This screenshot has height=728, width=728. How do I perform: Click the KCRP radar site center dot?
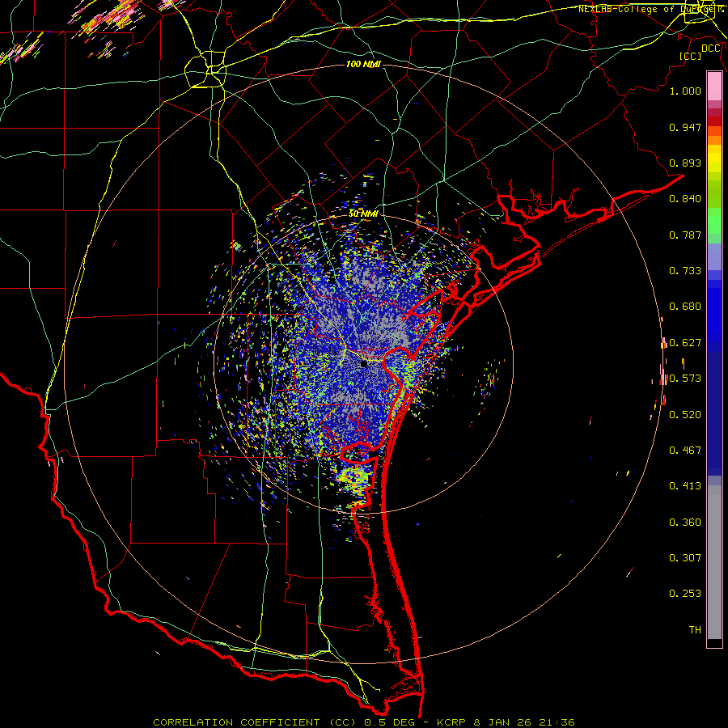(x=364, y=364)
